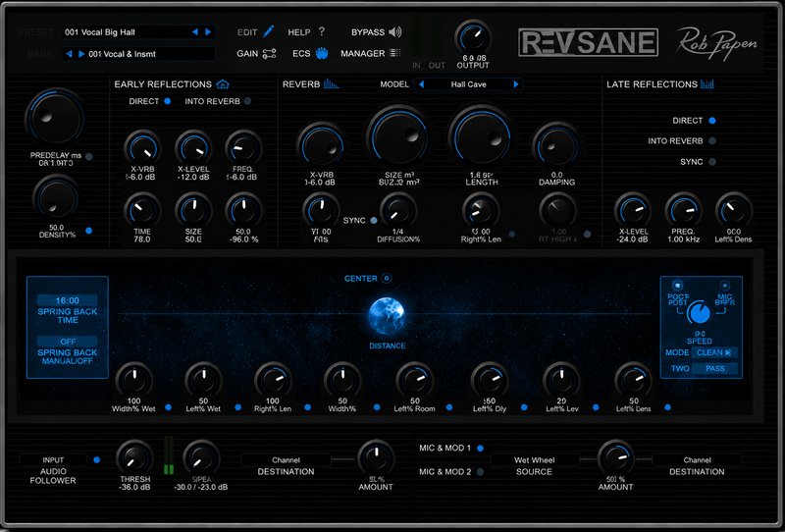
Task: Toggle the DENSITY% dot
Action: pyautogui.click(x=89, y=231)
